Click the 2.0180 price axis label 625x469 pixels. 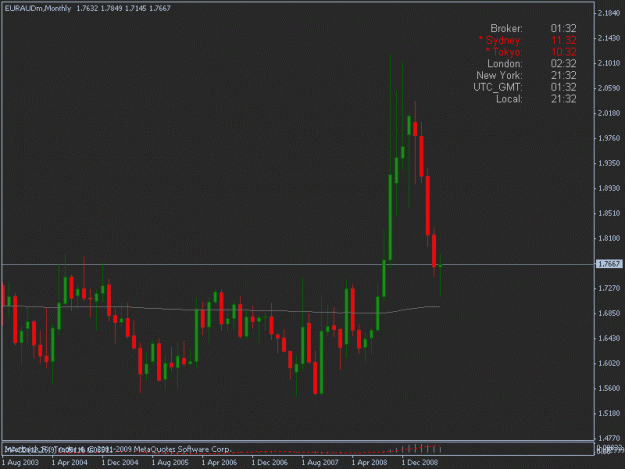609,113
